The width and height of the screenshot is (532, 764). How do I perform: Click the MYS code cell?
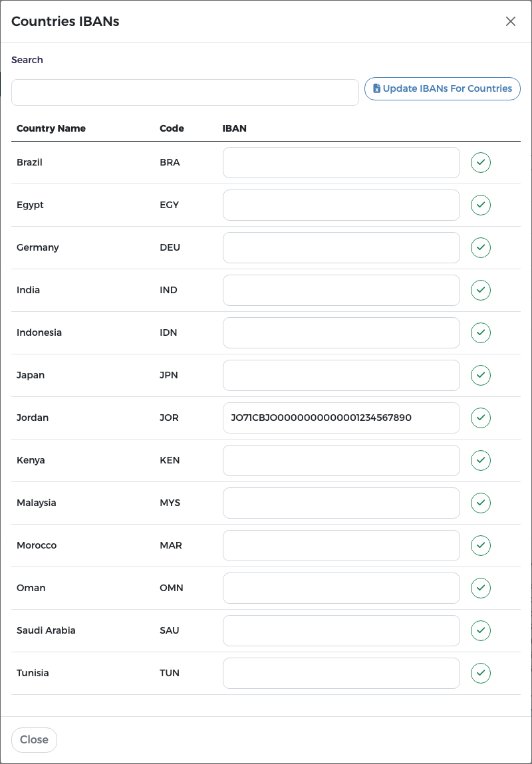click(x=170, y=503)
